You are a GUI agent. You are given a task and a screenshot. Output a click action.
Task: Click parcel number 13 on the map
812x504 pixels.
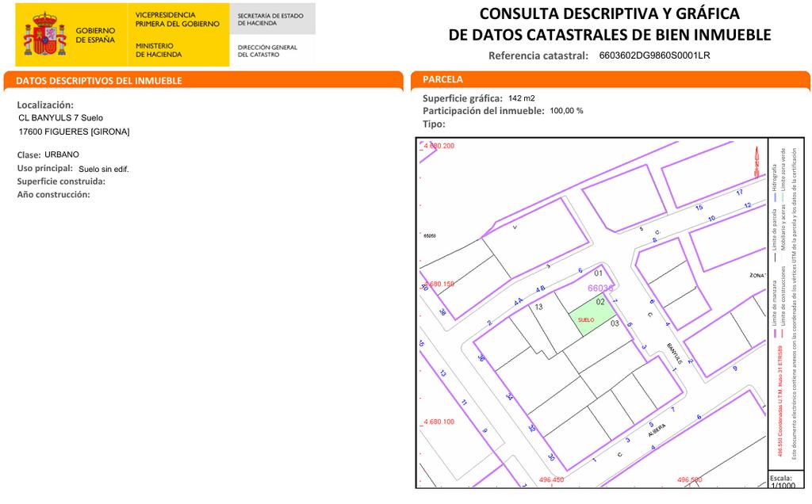tap(538, 307)
